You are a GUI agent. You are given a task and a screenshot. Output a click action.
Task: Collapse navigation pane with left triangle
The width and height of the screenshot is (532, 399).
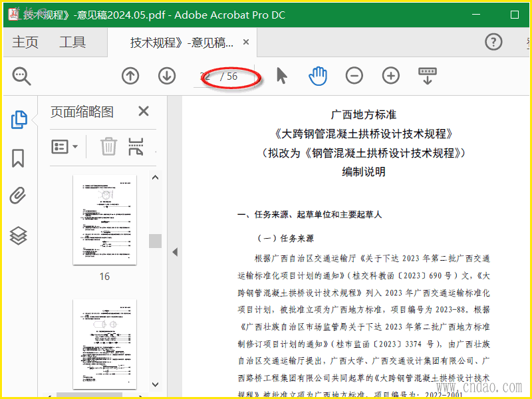coord(175,252)
